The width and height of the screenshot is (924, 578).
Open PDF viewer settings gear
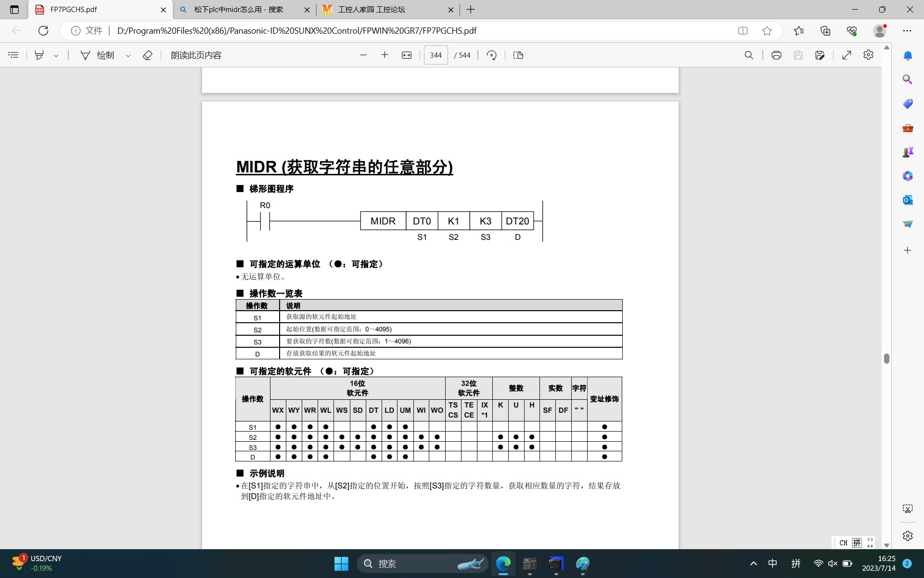(x=868, y=55)
